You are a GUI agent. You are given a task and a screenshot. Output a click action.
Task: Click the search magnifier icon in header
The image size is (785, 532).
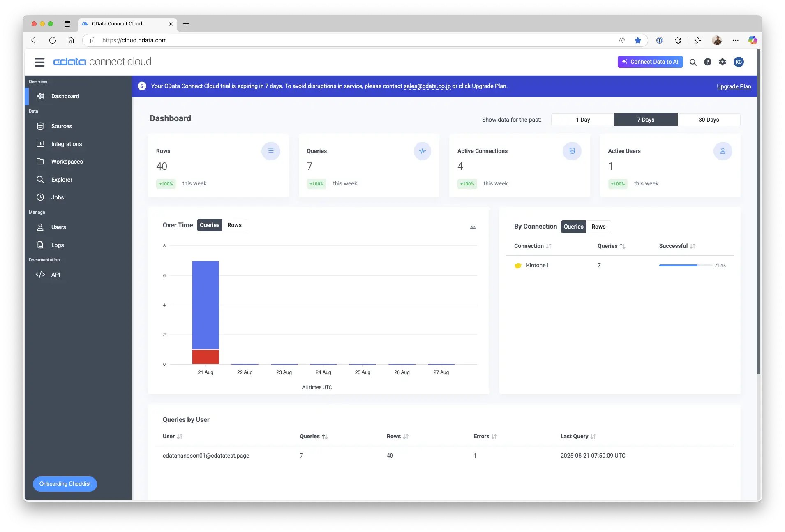(x=693, y=62)
